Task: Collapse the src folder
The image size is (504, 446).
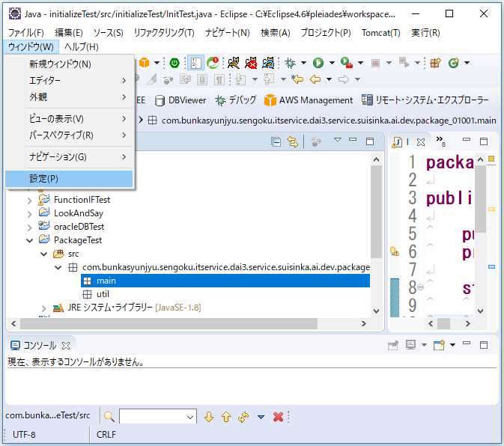Action: tap(44, 254)
